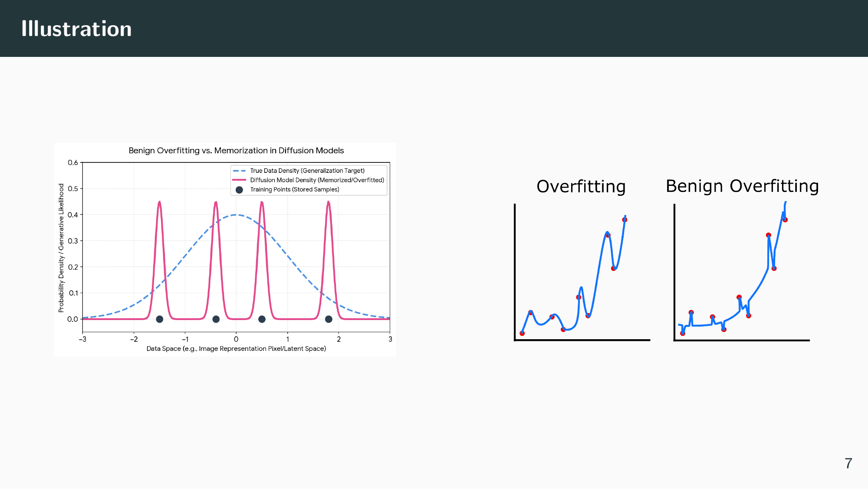Click the Overfitting curve sketch

click(582, 272)
